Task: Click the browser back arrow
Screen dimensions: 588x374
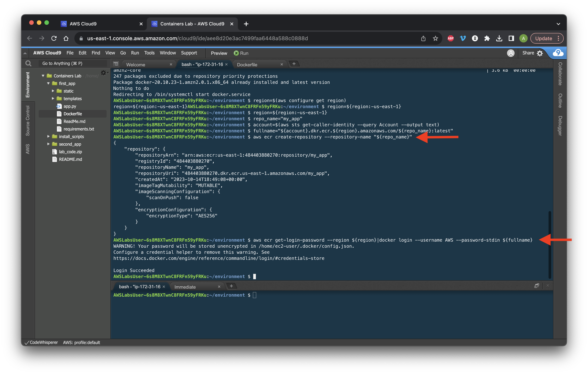Action: point(30,38)
